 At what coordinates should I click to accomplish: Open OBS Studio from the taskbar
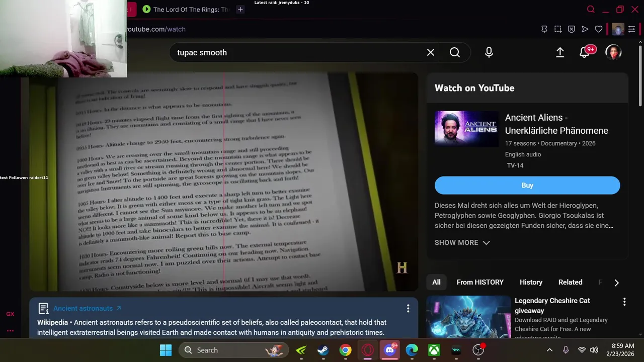pyautogui.click(x=478, y=350)
